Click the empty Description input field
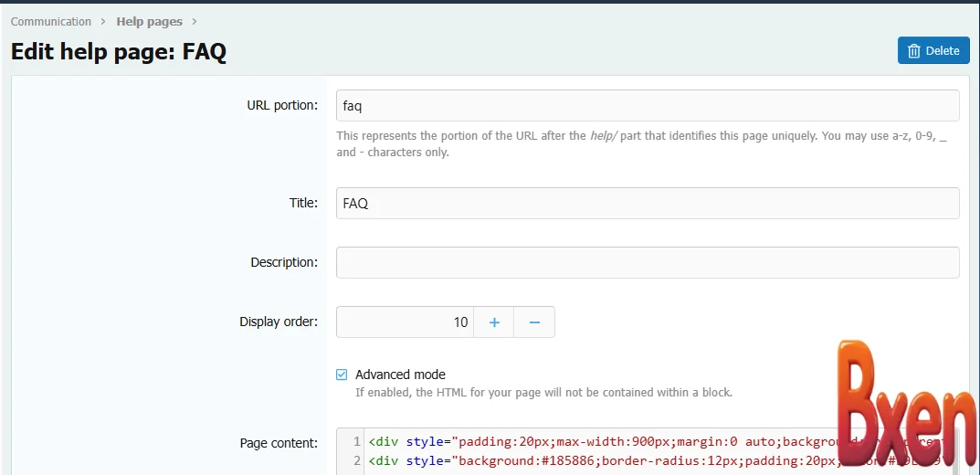This screenshot has height=475, width=980. (647, 262)
